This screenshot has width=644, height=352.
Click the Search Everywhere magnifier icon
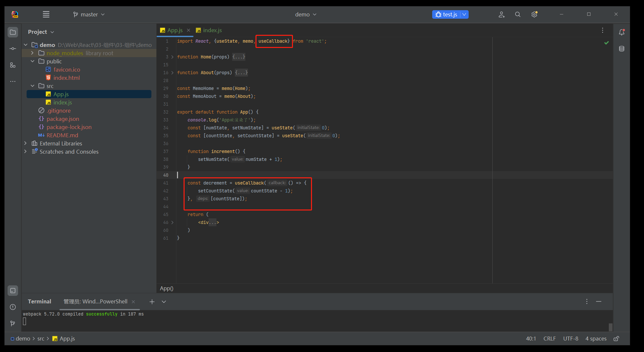pyautogui.click(x=518, y=14)
